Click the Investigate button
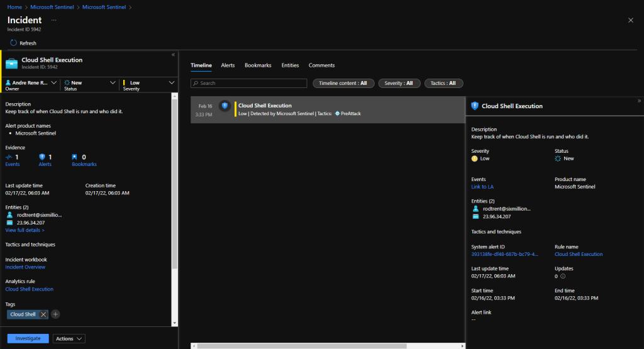 click(x=28, y=339)
